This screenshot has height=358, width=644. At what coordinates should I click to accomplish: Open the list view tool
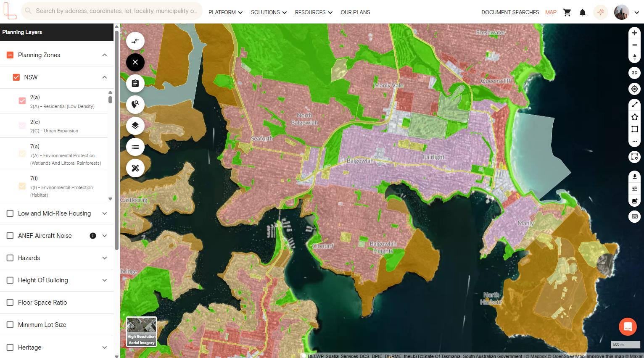135,147
